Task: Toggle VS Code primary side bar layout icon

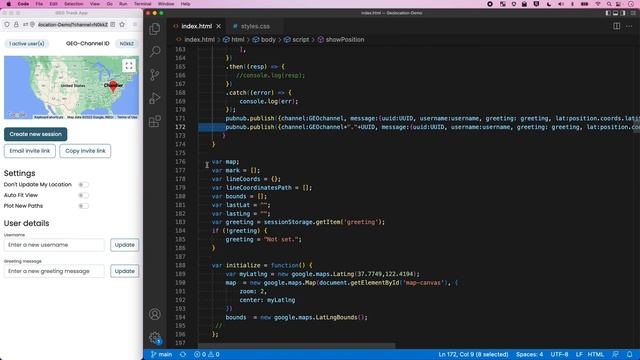Action: tap(608, 13)
